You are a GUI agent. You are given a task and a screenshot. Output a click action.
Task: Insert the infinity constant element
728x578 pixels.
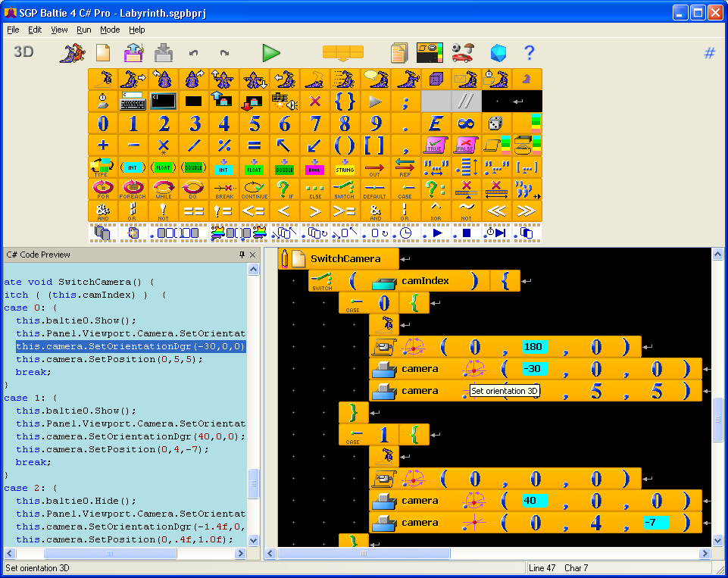466,123
